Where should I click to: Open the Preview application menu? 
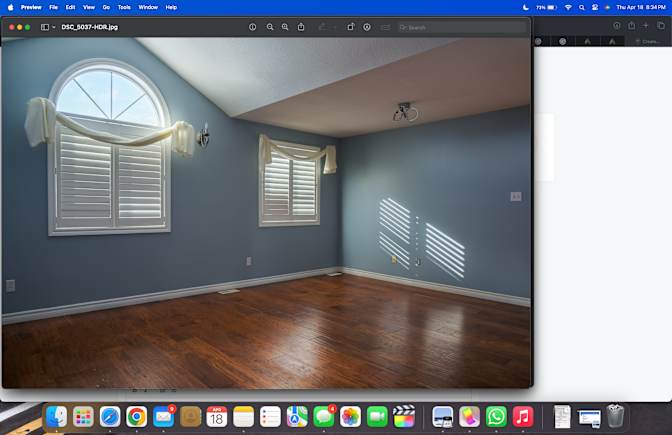(x=31, y=7)
